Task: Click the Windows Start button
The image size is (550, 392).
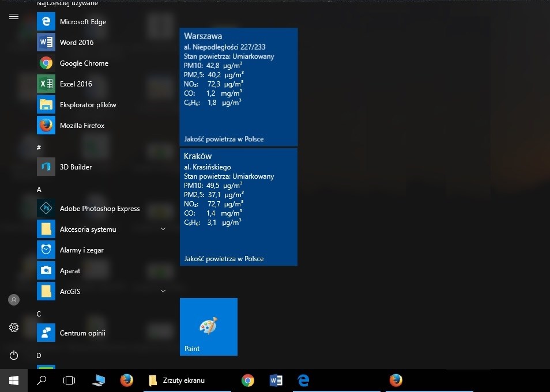Action: [x=14, y=380]
